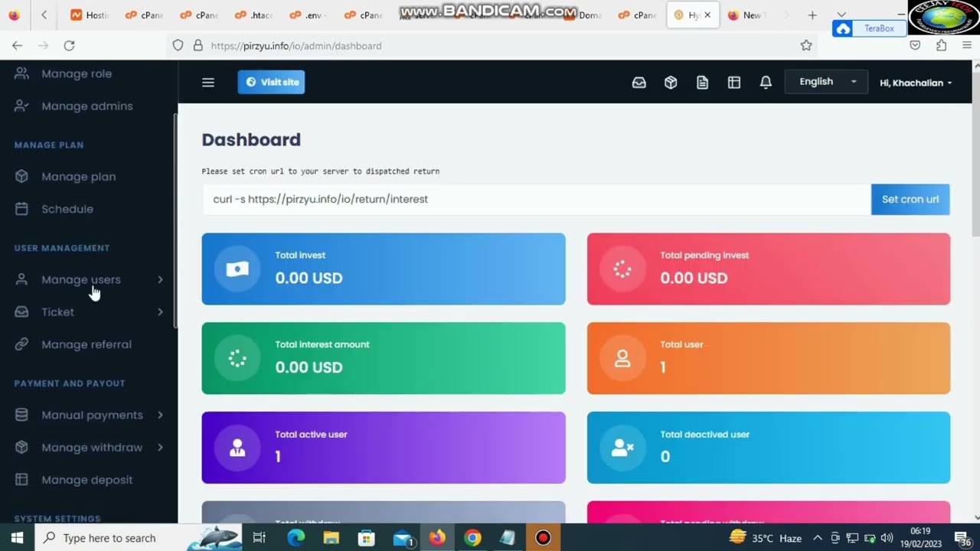
Task: Open Google Chrome from the taskbar
Action: click(x=472, y=538)
